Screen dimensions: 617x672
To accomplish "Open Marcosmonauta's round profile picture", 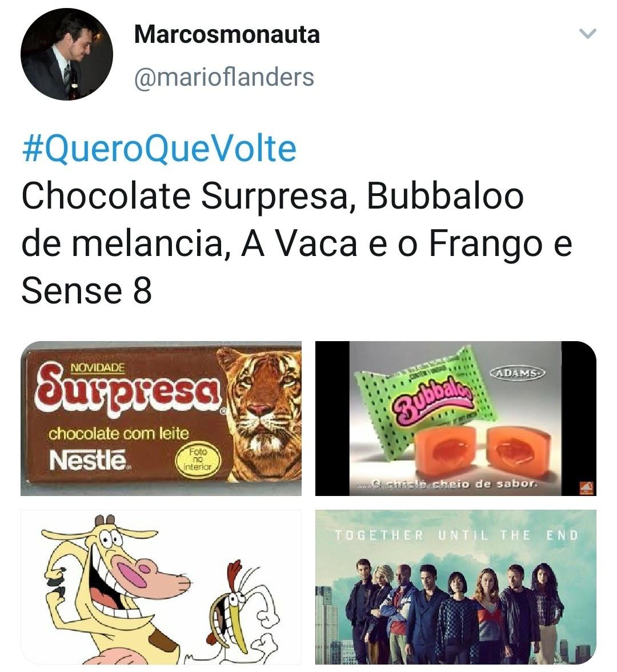I will tap(67, 54).
